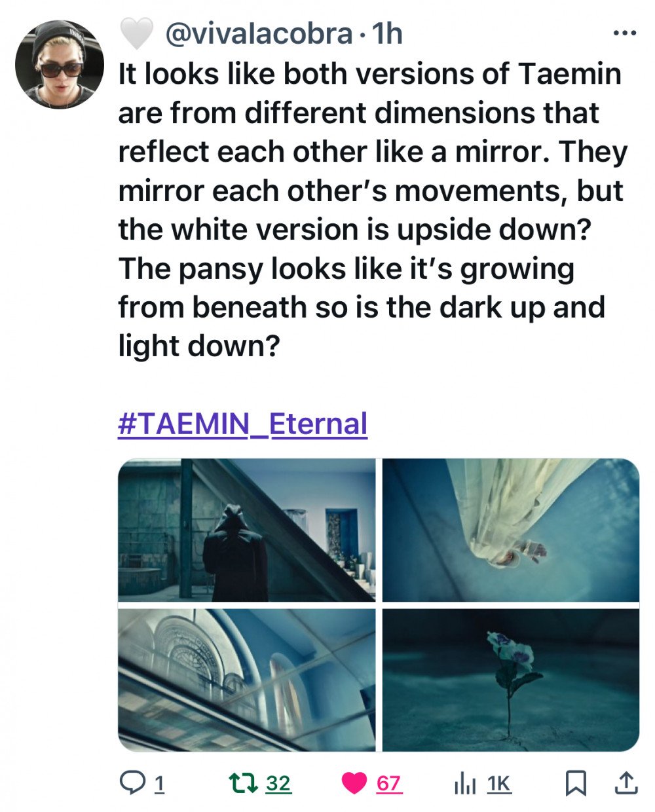
Task: Tap the reply count number 1
Action: [159, 783]
